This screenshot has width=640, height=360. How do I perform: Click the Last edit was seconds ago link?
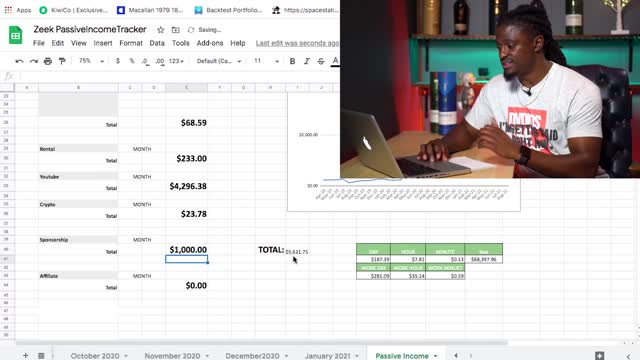[x=298, y=43]
